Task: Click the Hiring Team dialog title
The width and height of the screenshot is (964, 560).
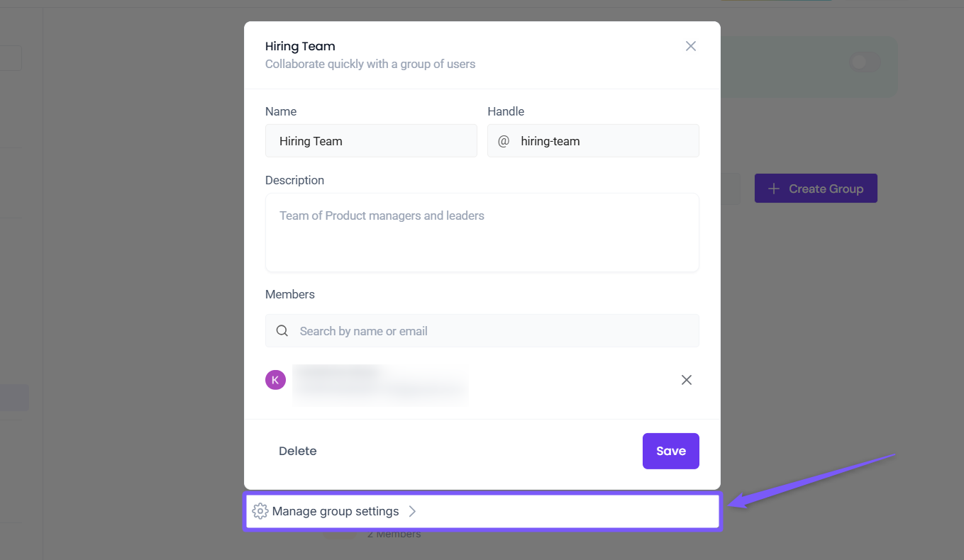Action: tap(300, 46)
